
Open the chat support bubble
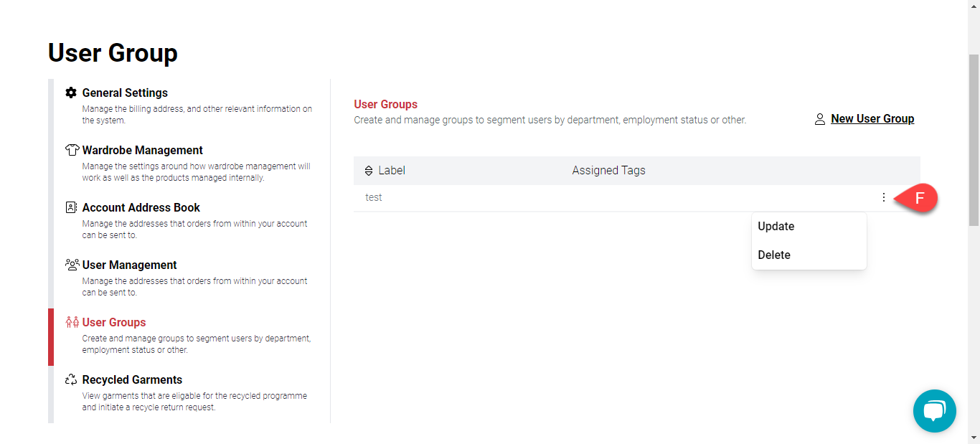coord(934,411)
